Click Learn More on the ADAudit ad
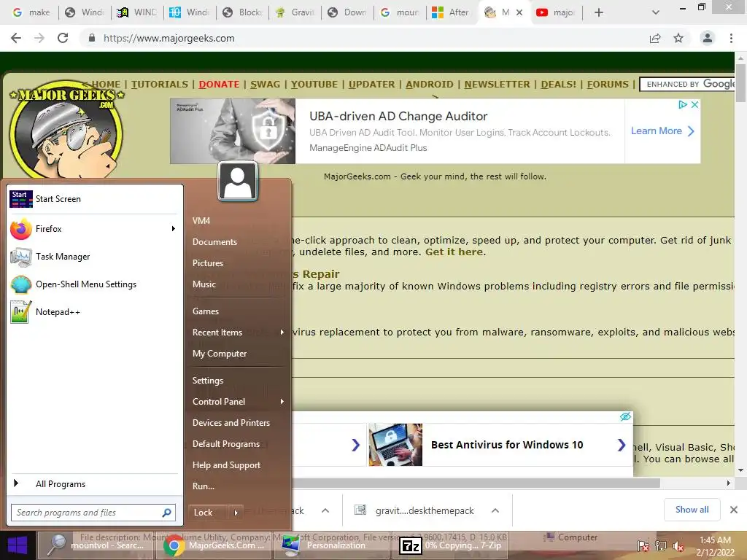The height and width of the screenshot is (560, 747). (x=662, y=131)
